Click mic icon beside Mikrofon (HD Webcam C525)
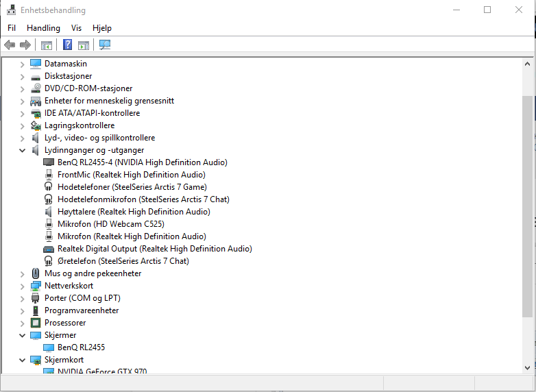 click(49, 224)
